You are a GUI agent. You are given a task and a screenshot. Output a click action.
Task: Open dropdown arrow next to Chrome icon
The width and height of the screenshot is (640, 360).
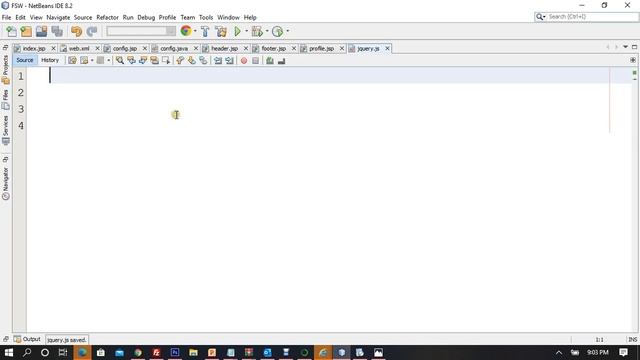click(x=195, y=31)
